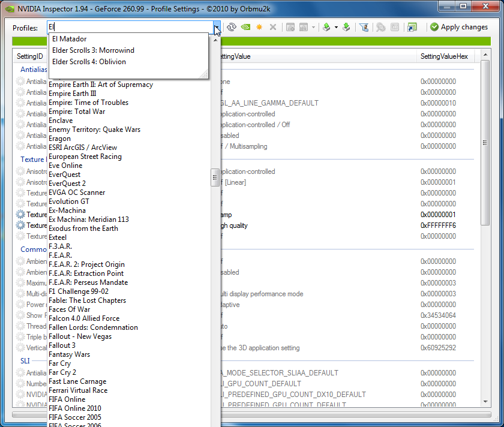Click the GL_AA_LINE_GAMMA_DEFAULT value cell
Image resolution: width=504 pixels, height=427 pixels.
[x=269, y=103]
